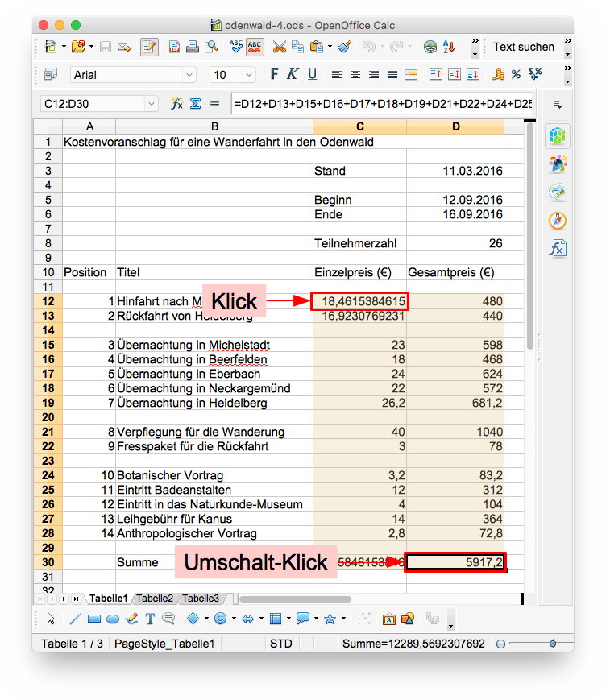
Task: Select the Format Paintbrush icon
Action: click(344, 47)
